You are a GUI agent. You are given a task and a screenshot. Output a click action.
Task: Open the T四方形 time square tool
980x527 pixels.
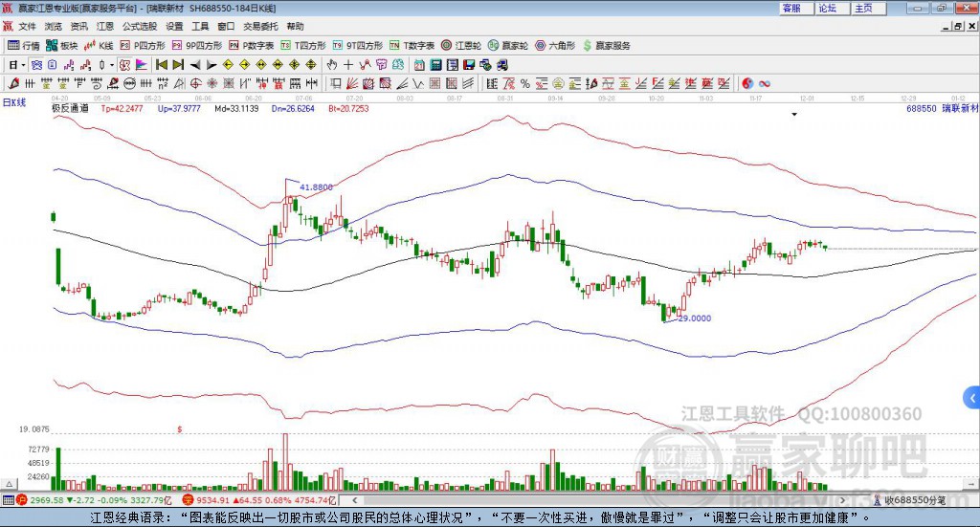coord(303,46)
